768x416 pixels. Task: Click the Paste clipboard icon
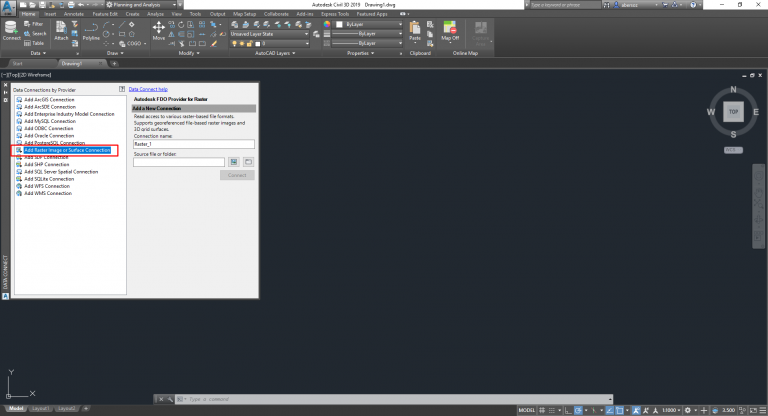point(415,31)
